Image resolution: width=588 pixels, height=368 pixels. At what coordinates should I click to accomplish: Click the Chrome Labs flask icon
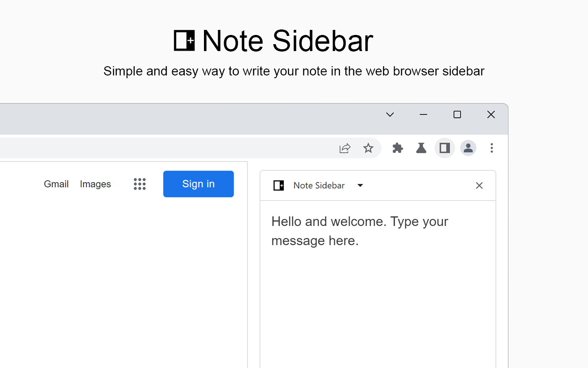[421, 148]
